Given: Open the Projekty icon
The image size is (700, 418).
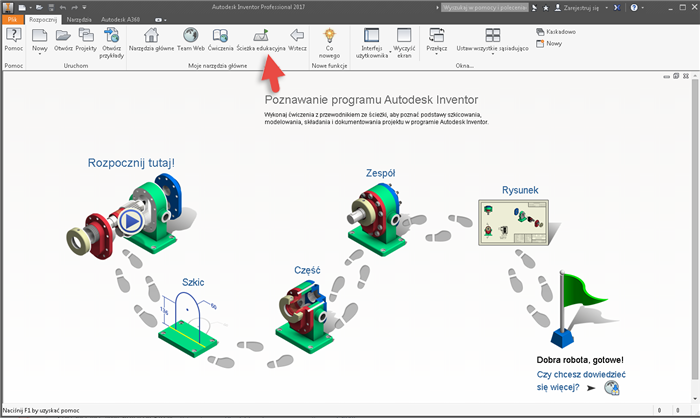Looking at the screenshot, I should (86, 35).
